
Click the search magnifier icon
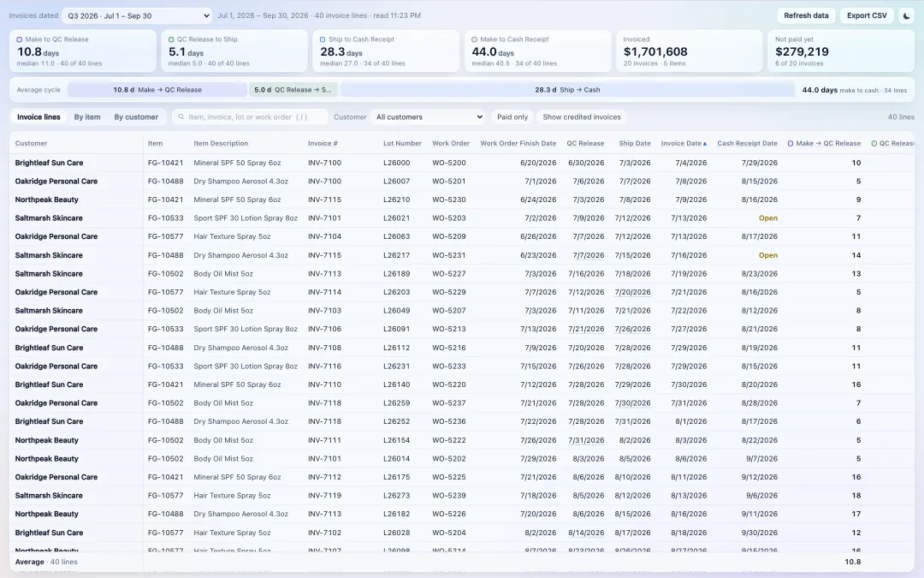point(181,116)
